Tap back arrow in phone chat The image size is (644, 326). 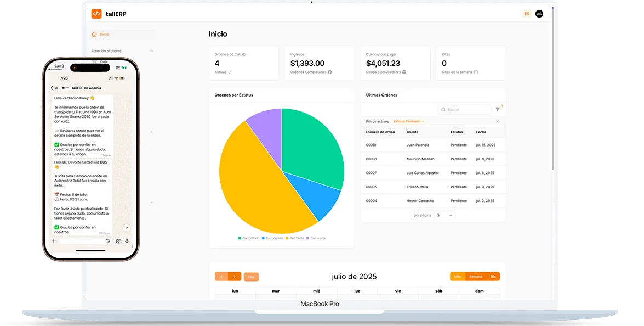pos(52,88)
